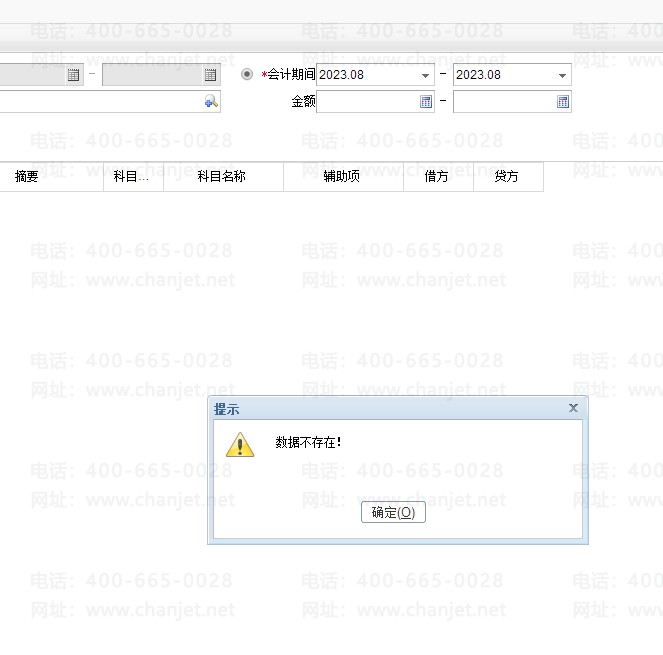Click the 摘要 column header
Image resolution: width=663 pixels, height=655 pixels.
click(52, 176)
